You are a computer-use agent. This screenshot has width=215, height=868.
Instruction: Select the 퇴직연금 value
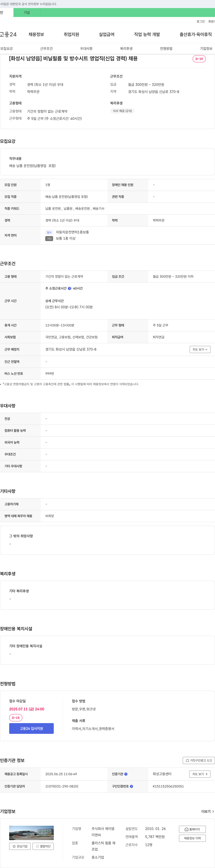[x=159, y=337]
